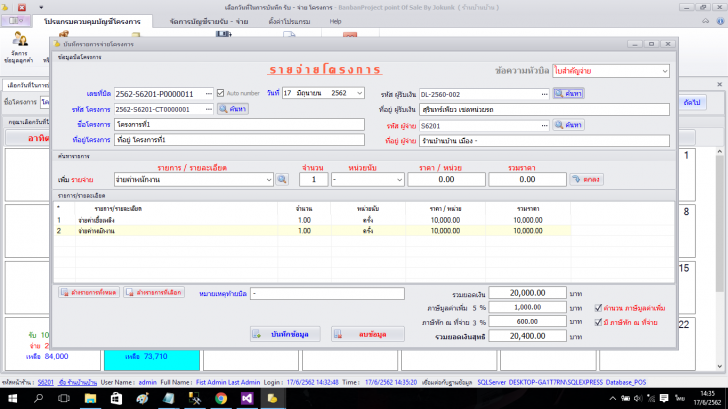The image size is (728, 409).
Task: Open the expense item dropdown จ่ายค่าพนักงาน
Action: [x=268, y=180]
